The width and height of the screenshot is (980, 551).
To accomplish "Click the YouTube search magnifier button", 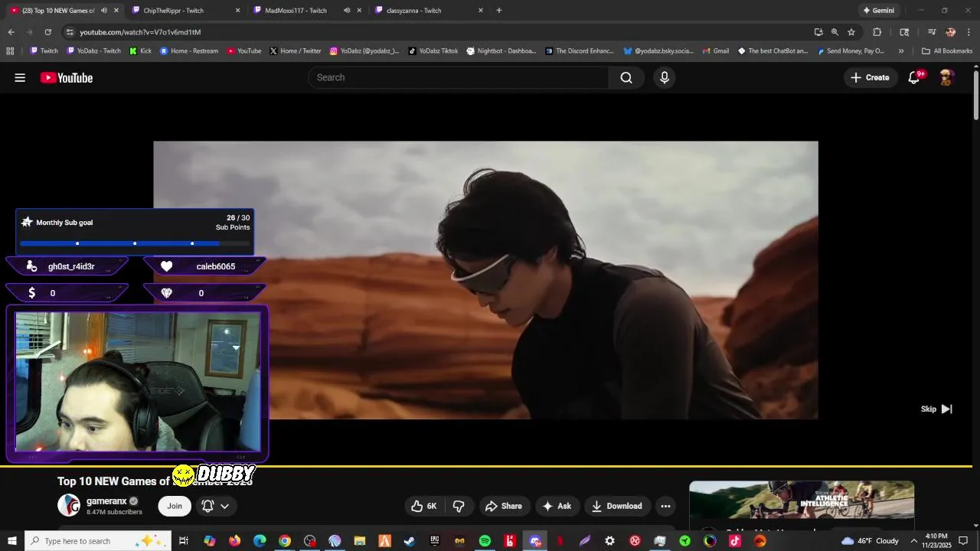I will (x=626, y=77).
